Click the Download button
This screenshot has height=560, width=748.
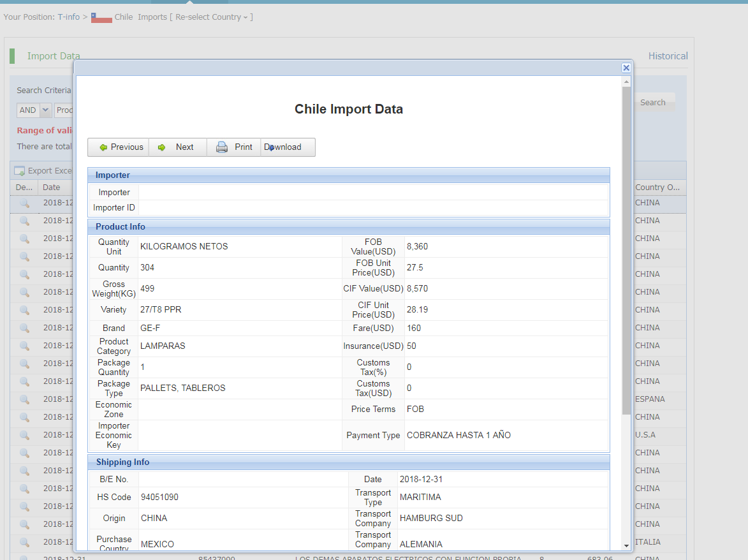[x=282, y=147]
